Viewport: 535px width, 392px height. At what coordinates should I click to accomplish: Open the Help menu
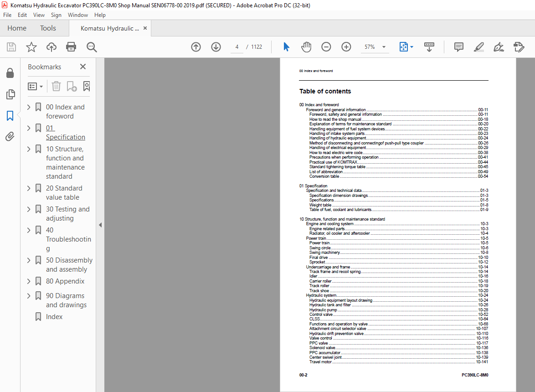pyautogui.click(x=100, y=15)
